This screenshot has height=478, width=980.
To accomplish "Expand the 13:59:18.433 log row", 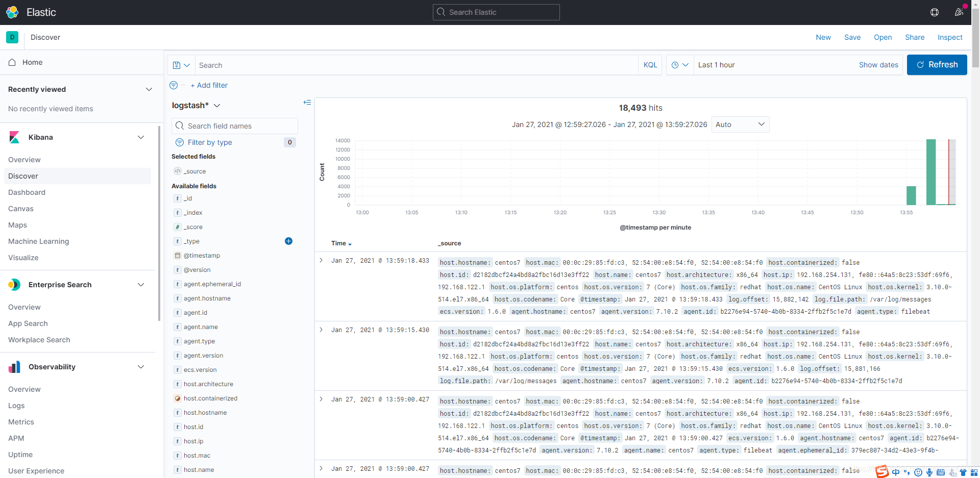I will pyautogui.click(x=321, y=260).
